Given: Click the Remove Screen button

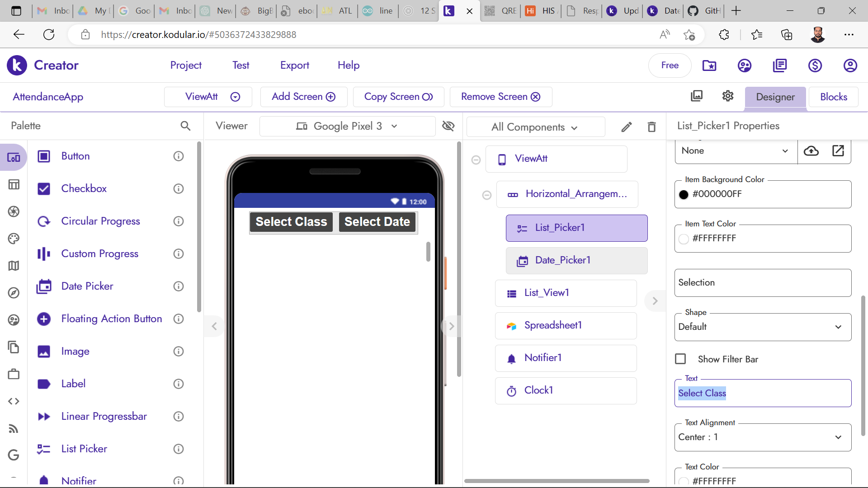Looking at the screenshot, I should [500, 97].
